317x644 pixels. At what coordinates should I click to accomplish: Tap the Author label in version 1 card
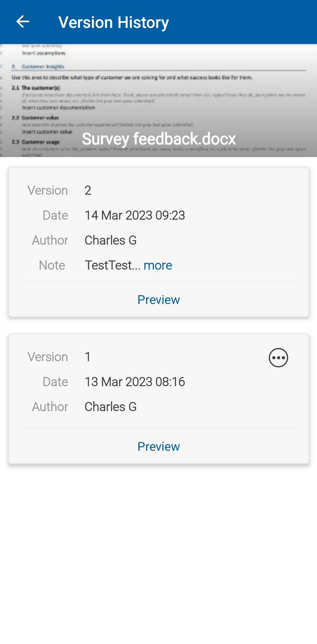click(50, 407)
